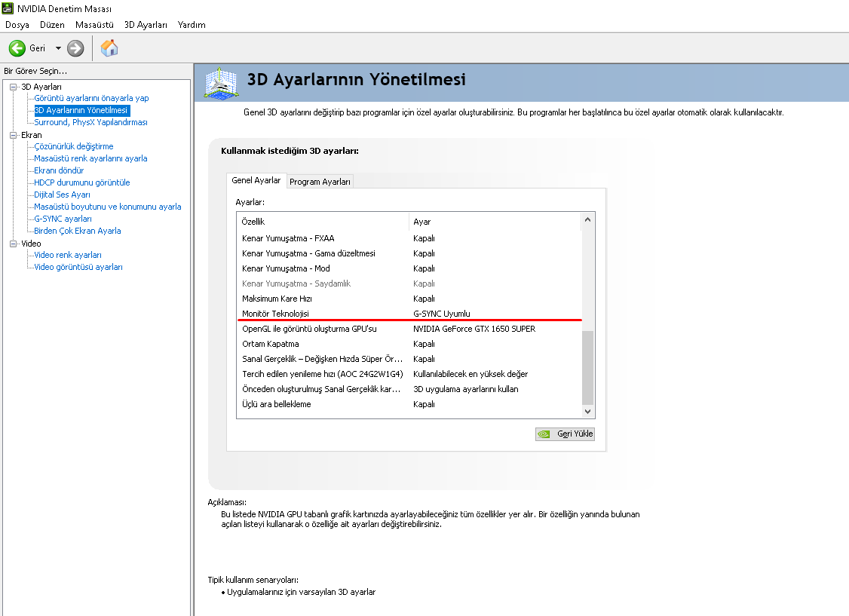Open the Dosya menu

[x=17, y=25]
